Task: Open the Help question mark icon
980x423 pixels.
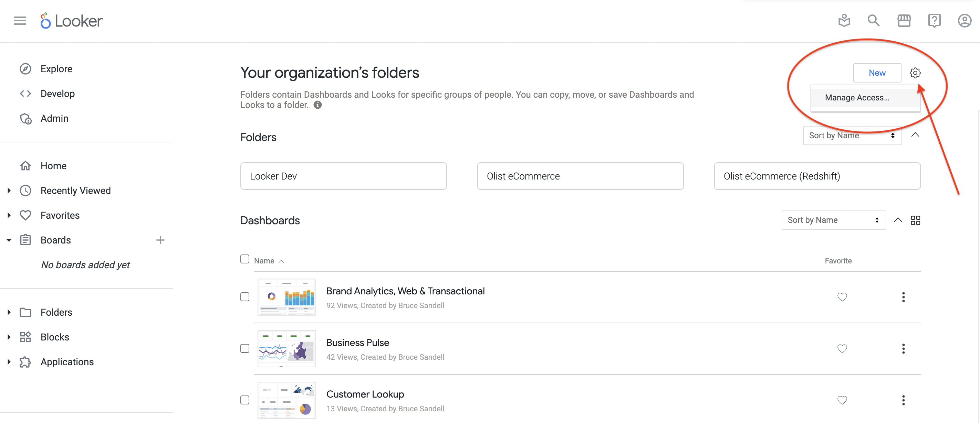Action: coord(934,21)
